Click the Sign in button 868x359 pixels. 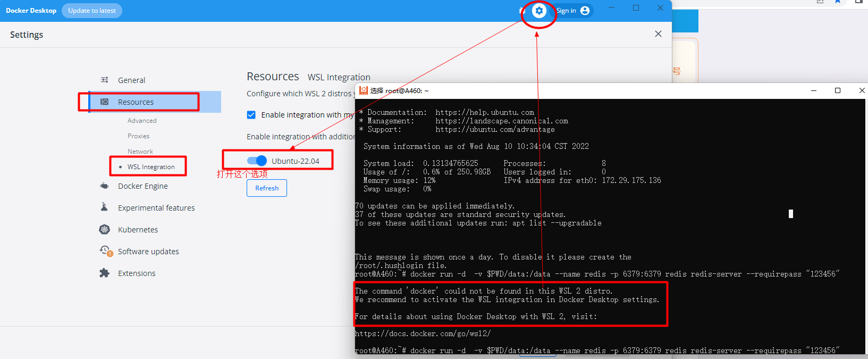573,11
